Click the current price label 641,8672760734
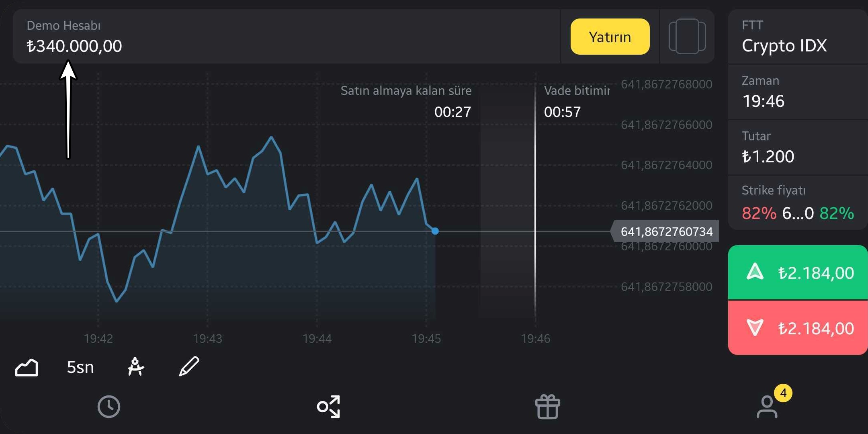This screenshot has height=434, width=868. (x=666, y=231)
